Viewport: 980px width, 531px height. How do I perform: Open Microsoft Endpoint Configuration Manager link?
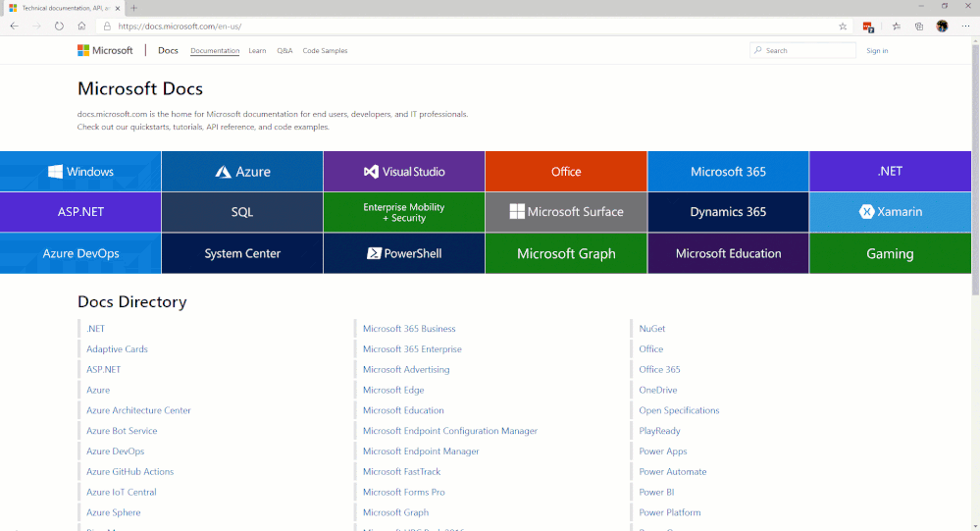tap(450, 431)
